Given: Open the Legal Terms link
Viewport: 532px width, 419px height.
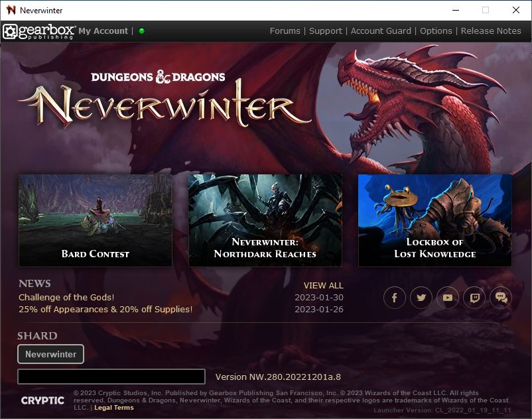Looking at the screenshot, I should tap(114, 408).
